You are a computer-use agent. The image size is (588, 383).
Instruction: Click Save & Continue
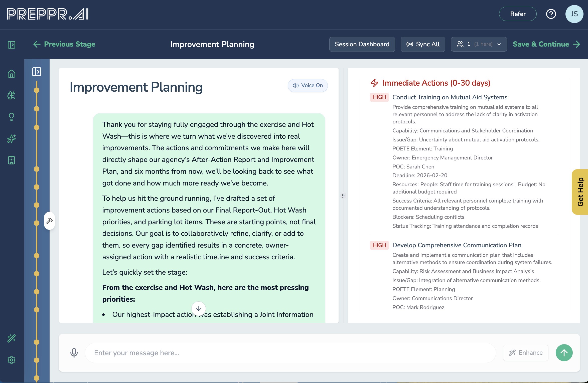[546, 44]
